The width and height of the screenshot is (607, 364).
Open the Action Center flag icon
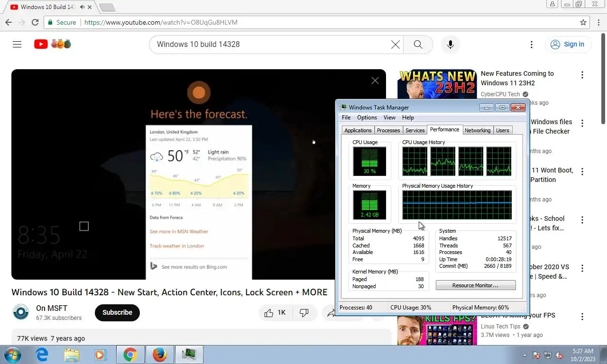point(536,355)
